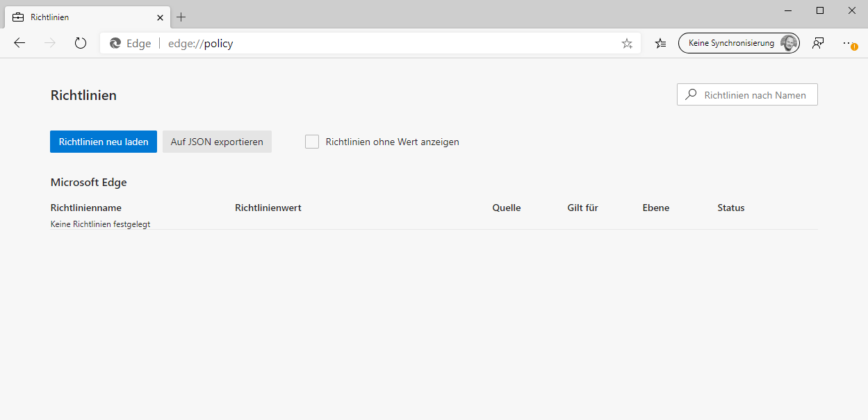Add page to favorites with the star icon
This screenshot has width=868, height=420.
click(x=627, y=43)
